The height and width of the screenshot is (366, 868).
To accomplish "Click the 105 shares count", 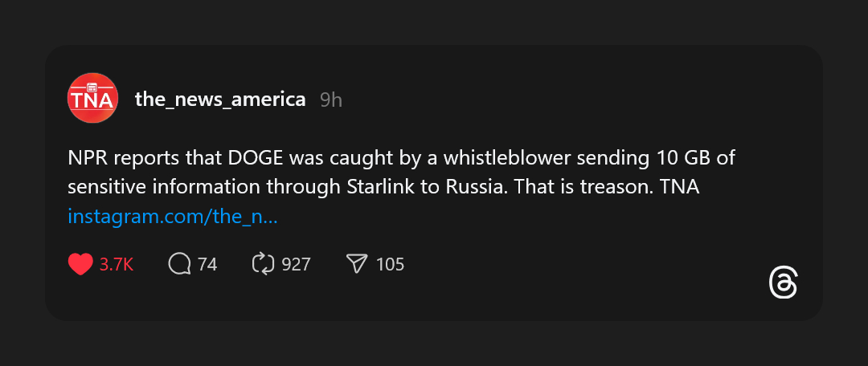I will point(390,264).
